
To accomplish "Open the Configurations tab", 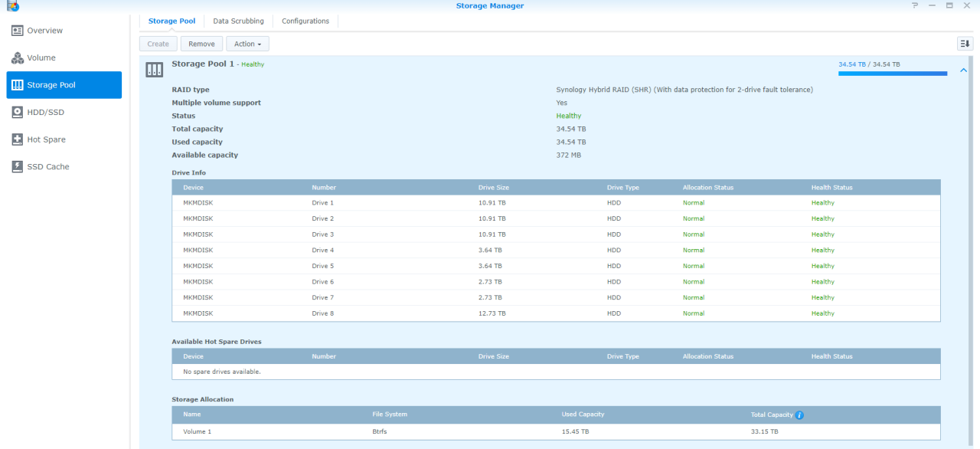I will (305, 21).
